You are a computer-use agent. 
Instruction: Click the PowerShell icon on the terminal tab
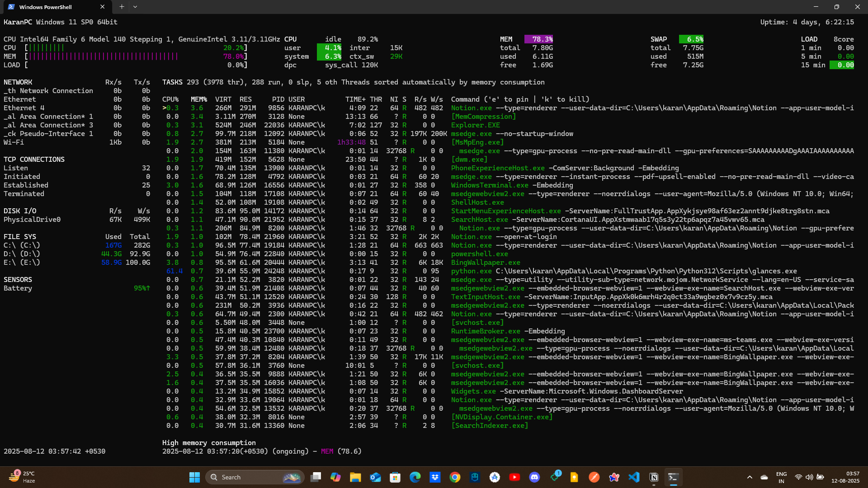[11, 7]
